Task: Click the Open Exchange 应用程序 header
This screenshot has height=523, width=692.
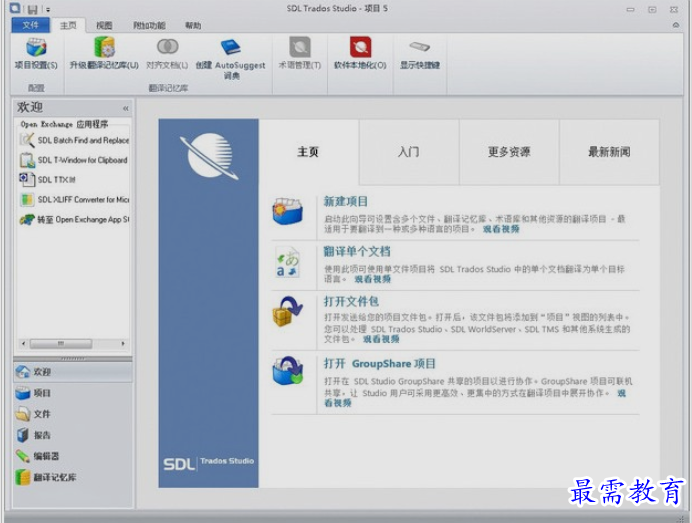Action: (x=64, y=124)
